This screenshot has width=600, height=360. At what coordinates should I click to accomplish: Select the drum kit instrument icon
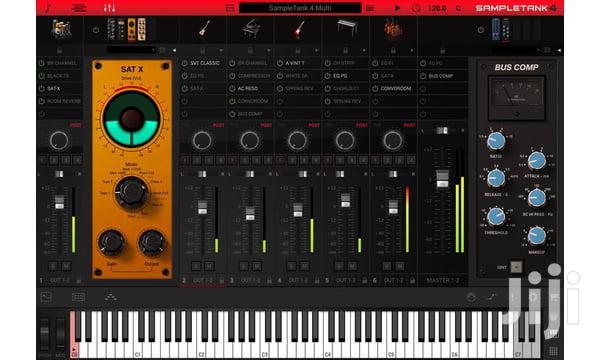tap(61, 29)
